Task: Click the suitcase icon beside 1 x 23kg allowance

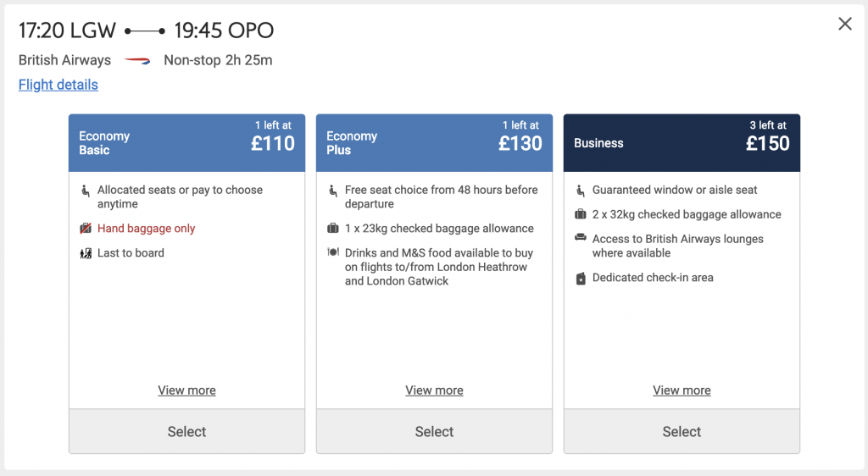Action: tap(332, 228)
